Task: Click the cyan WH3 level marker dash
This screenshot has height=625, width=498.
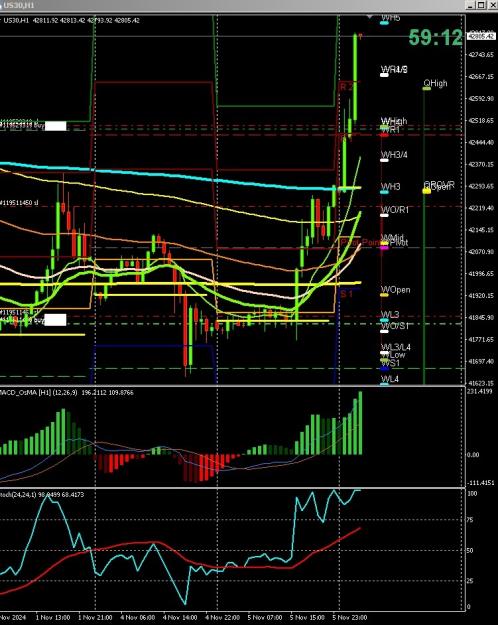Action: point(384,192)
